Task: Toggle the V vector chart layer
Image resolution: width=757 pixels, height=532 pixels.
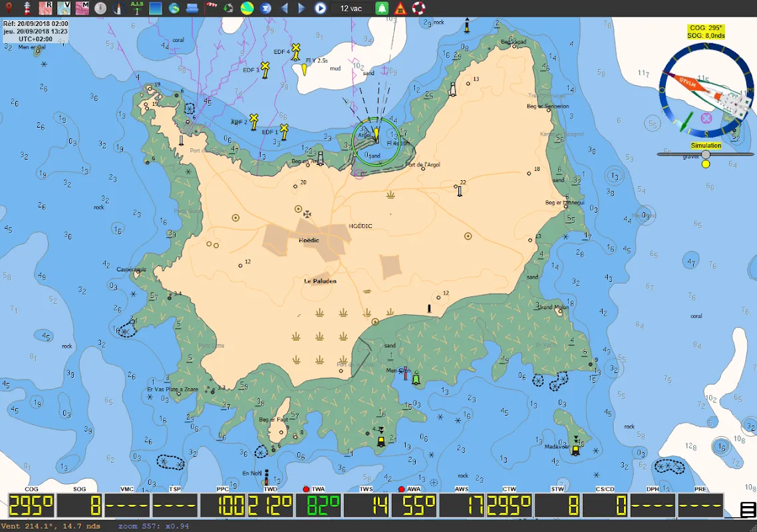Action: [x=64, y=8]
